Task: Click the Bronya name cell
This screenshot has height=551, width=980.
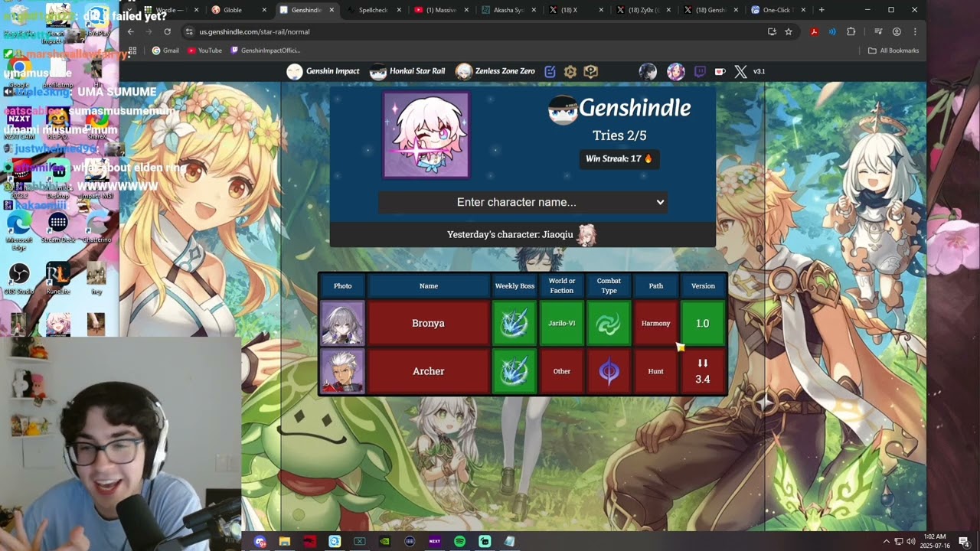Action: [x=429, y=323]
